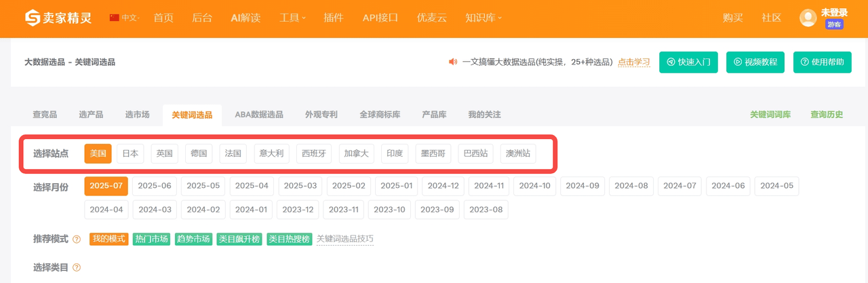Screen dimensions: 868x283
Task: Click the speaker announcement icon
Action: tap(453, 62)
